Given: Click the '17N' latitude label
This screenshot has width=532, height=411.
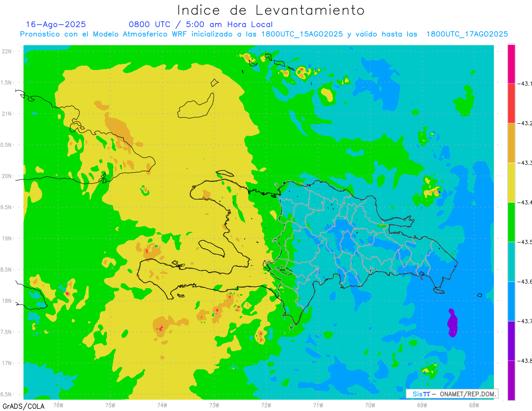Looking at the screenshot, I should pyautogui.click(x=8, y=363).
